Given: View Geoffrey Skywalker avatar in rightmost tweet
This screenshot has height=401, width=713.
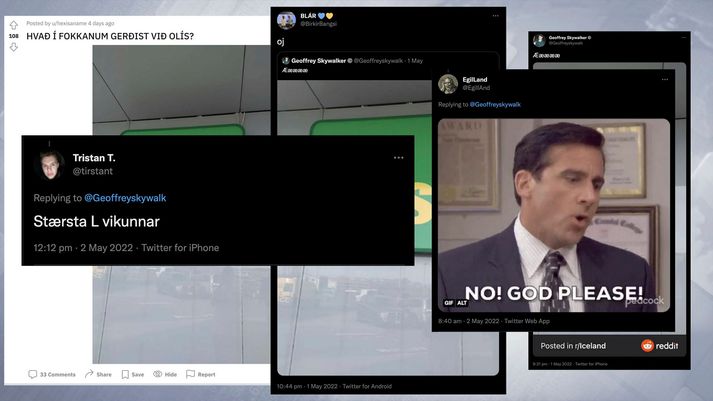Looking at the screenshot, I should tap(539, 40).
